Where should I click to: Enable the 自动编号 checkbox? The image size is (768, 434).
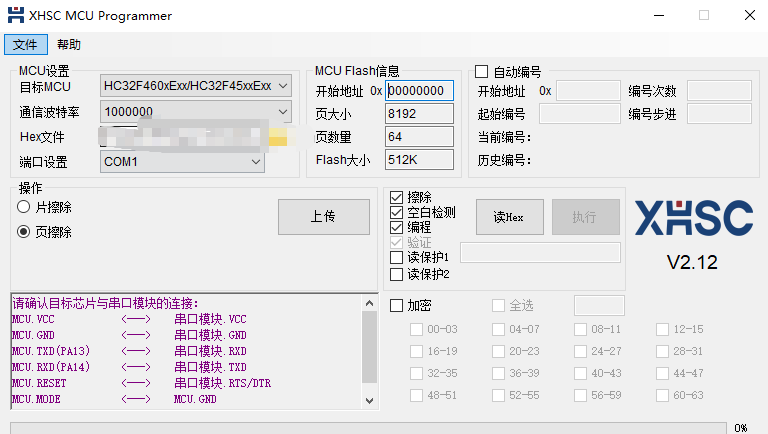(481, 72)
